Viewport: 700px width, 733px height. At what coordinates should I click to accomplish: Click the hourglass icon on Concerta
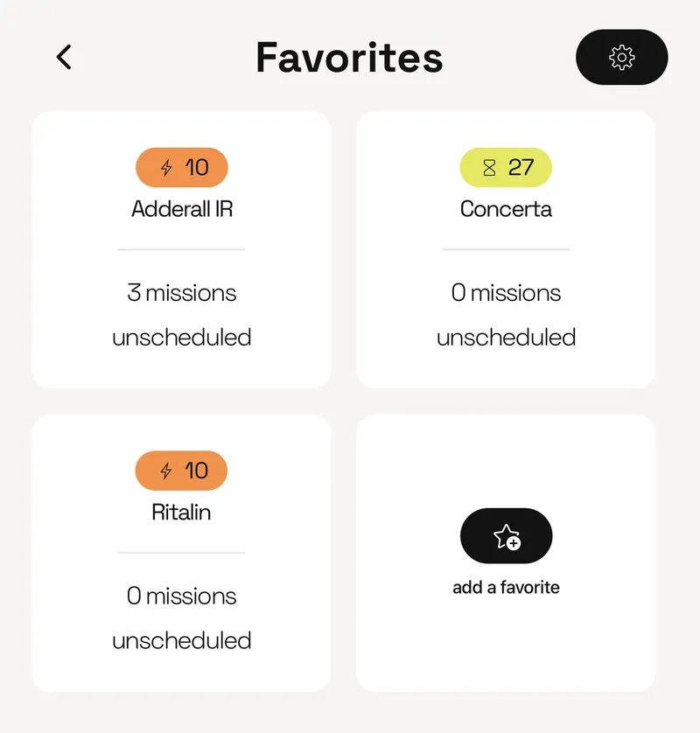tap(490, 168)
